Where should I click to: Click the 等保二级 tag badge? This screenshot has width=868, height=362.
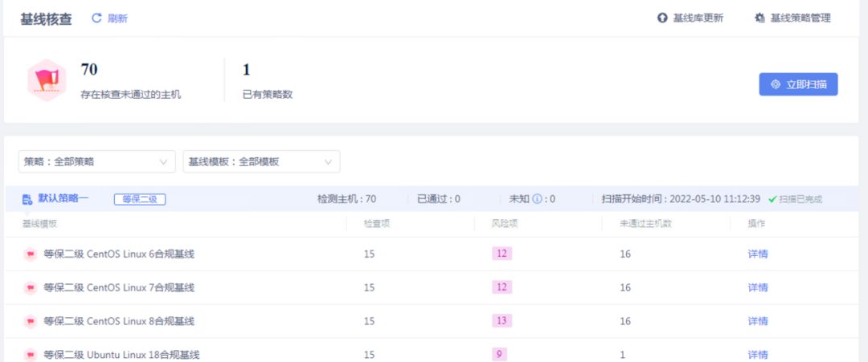click(x=139, y=199)
